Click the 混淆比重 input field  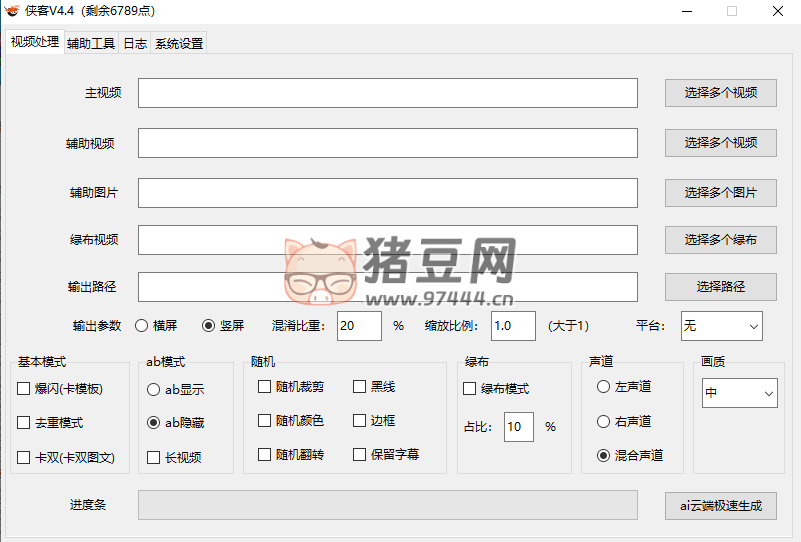[x=358, y=326]
